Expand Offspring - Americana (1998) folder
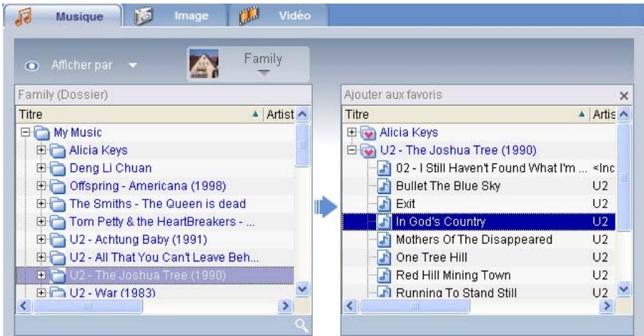Screen dimensions: 644x336 click(x=41, y=186)
